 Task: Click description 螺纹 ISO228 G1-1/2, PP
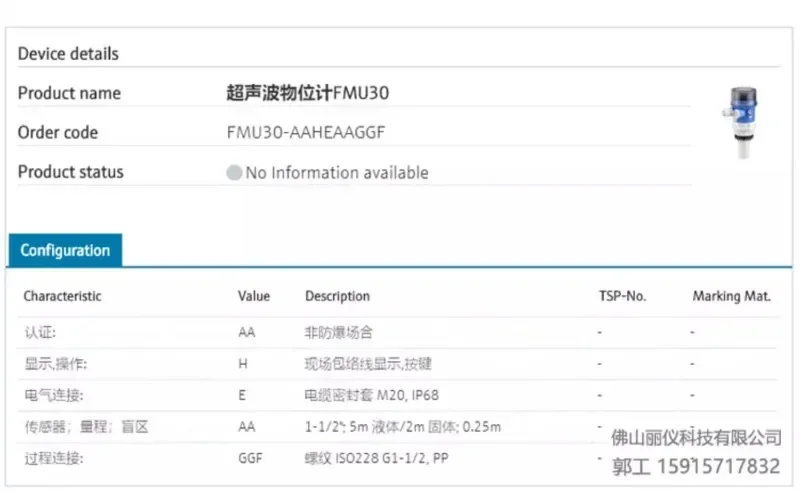click(x=377, y=458)
